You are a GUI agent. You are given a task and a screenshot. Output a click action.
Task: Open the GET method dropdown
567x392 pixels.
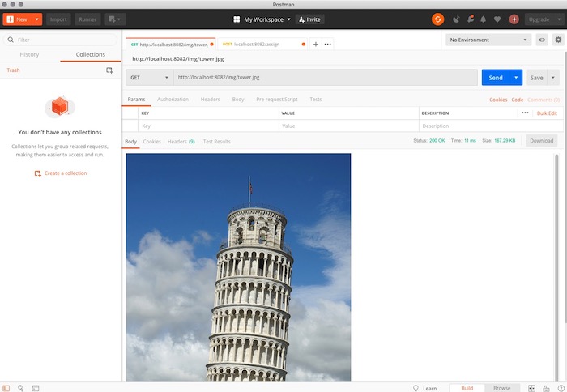pyautogui.click(x=149, y=78)
